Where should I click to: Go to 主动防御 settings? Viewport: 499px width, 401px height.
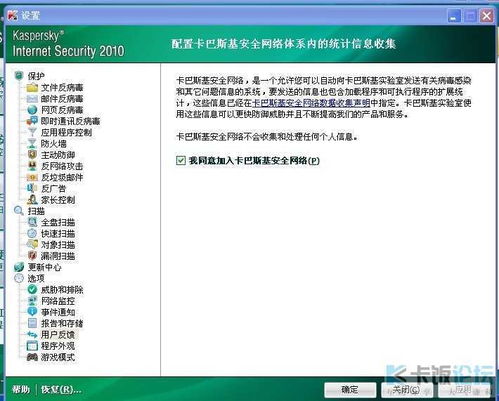pos(58,155)
